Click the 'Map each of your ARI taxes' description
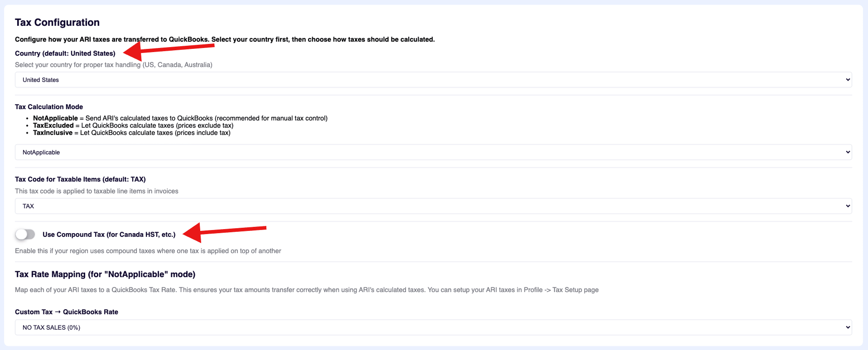Viewport: 868px width, 350px height. (x=307, y=290)
